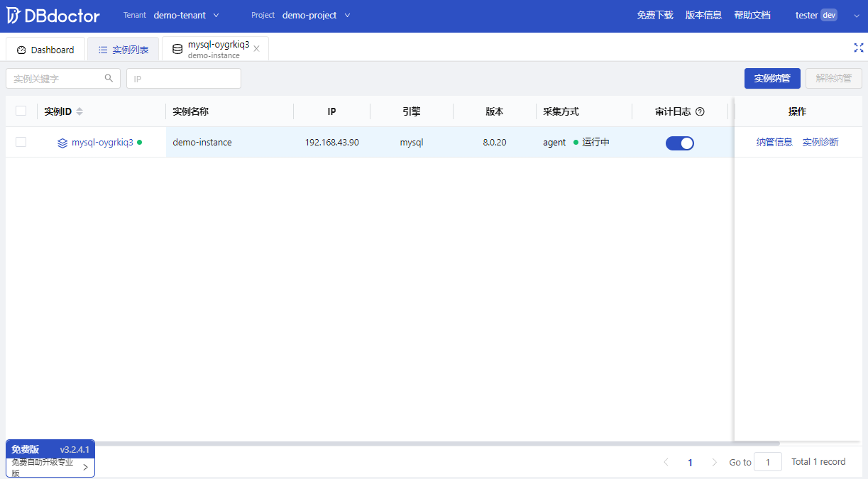Focus the IP filter input
This screenshot has height=479, width=868.
click(184, 79)
